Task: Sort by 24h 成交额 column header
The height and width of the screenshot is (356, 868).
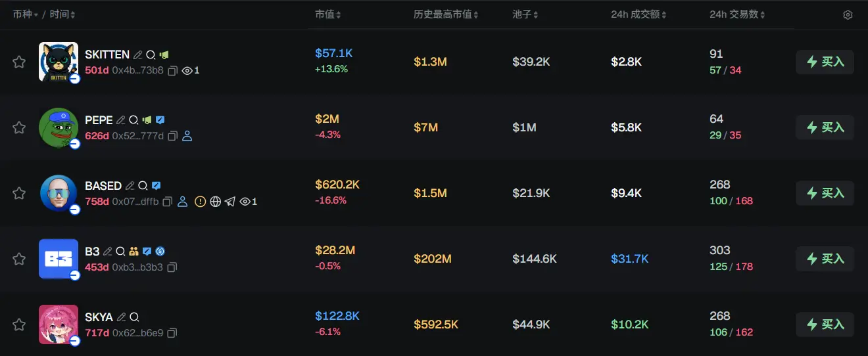Action: [x=639, y=14]
